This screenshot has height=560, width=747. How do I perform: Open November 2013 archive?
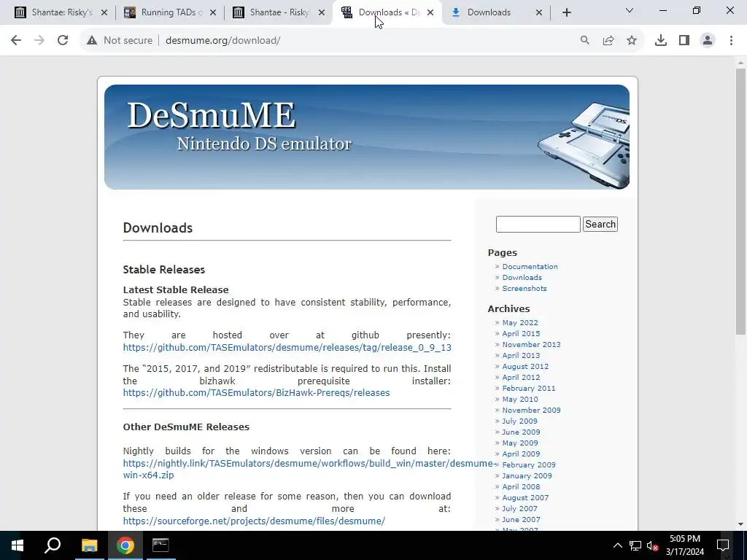point(531,345)
